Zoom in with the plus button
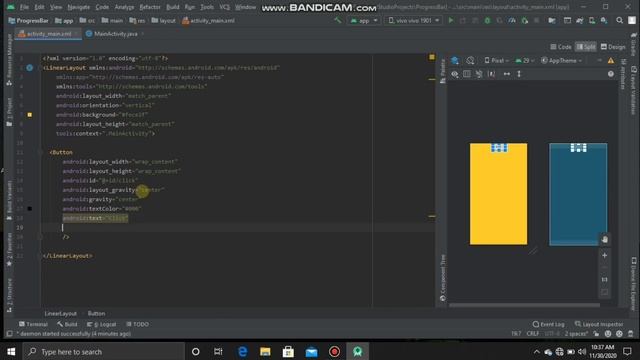 click(604, 256)
